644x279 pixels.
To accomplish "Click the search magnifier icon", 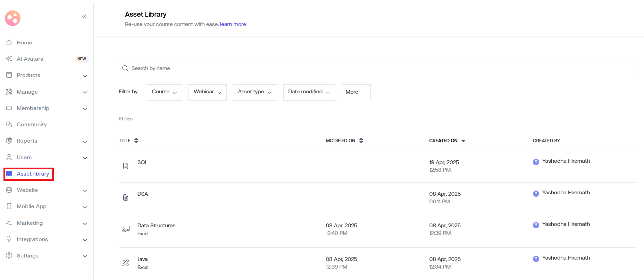I will coord(125,68).
